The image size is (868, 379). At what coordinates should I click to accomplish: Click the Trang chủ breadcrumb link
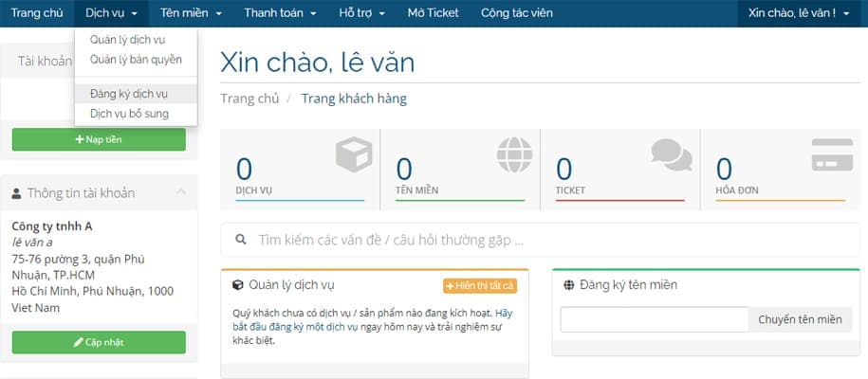coord(249,99)
